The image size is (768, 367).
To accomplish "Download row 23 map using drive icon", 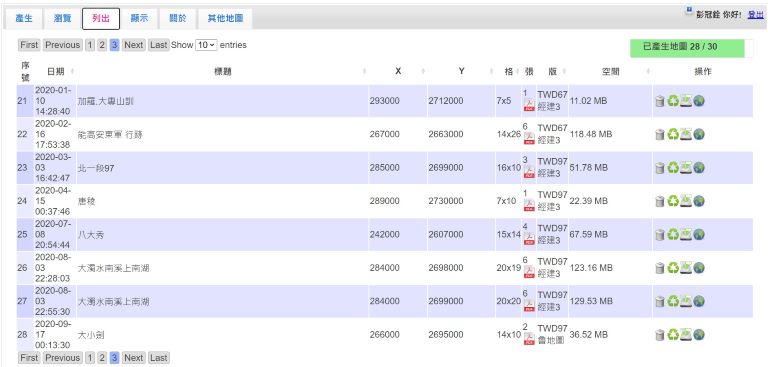I will coord(686,168).
